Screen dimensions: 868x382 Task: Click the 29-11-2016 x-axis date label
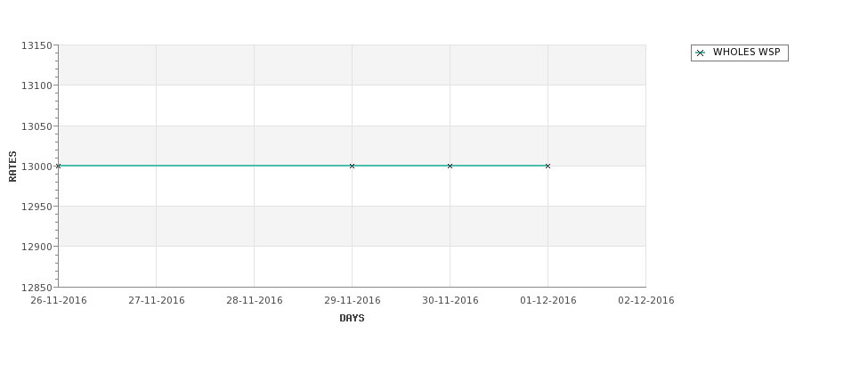tap(352, 301)
